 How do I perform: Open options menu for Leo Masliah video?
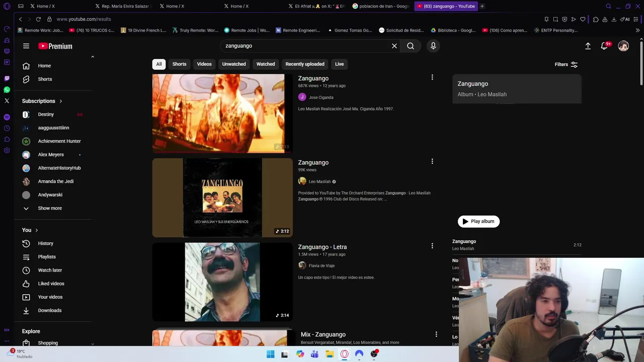[x=432, y=161]
